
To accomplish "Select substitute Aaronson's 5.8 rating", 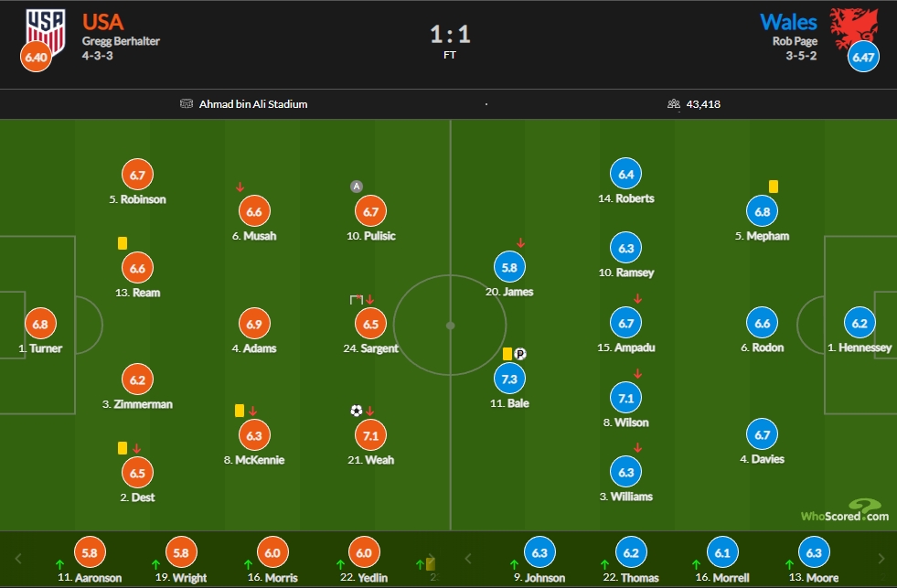I will (90, 552).
